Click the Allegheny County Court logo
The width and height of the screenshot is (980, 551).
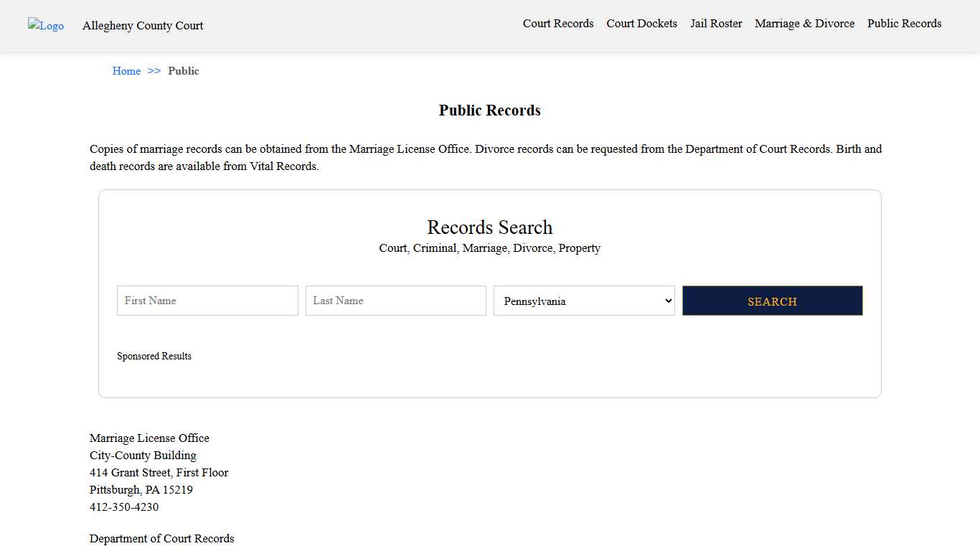tap(45, 26)
